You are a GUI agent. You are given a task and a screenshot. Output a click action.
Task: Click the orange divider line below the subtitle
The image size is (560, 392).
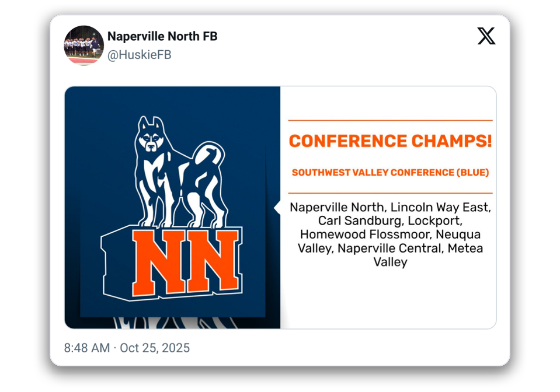390,193
